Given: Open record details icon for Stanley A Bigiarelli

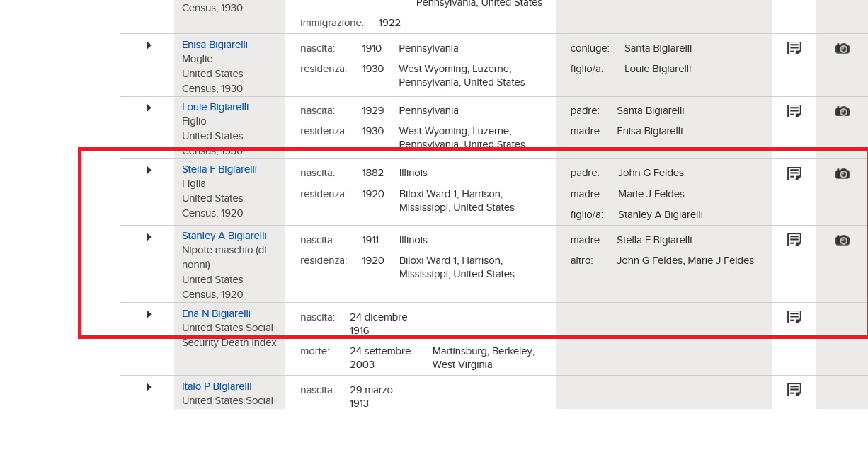Looking at the screenshot, I should pos(794,240).
